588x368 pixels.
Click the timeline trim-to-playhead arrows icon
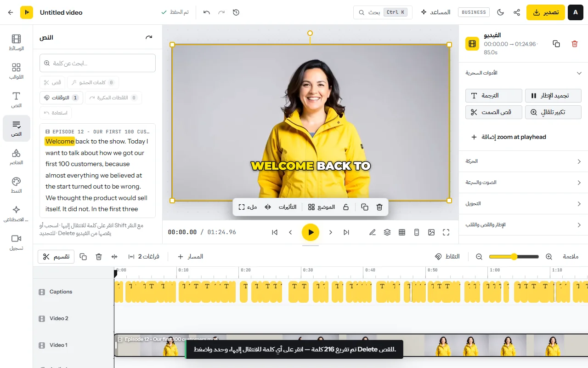click(114, 257)
